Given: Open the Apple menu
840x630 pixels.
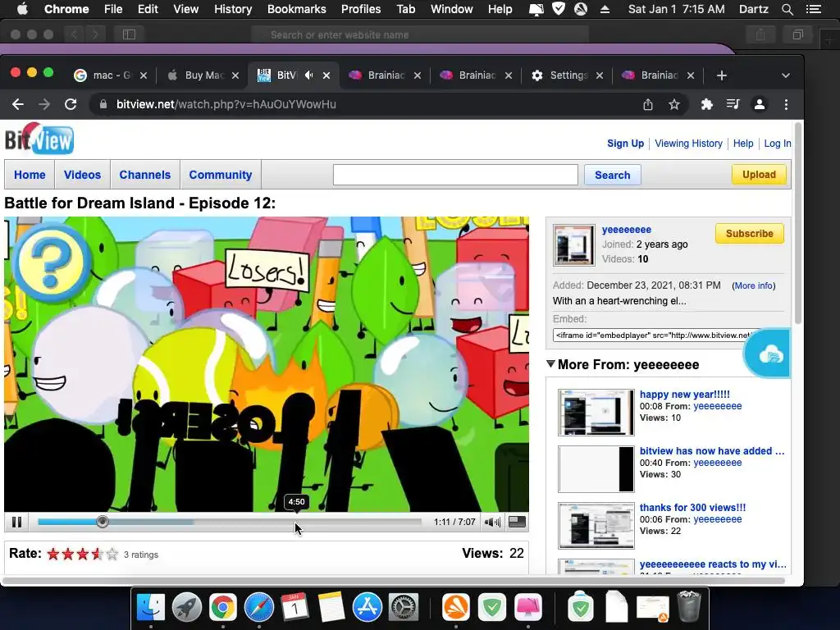Looking at the screenshot, I should tap(22, 9).
